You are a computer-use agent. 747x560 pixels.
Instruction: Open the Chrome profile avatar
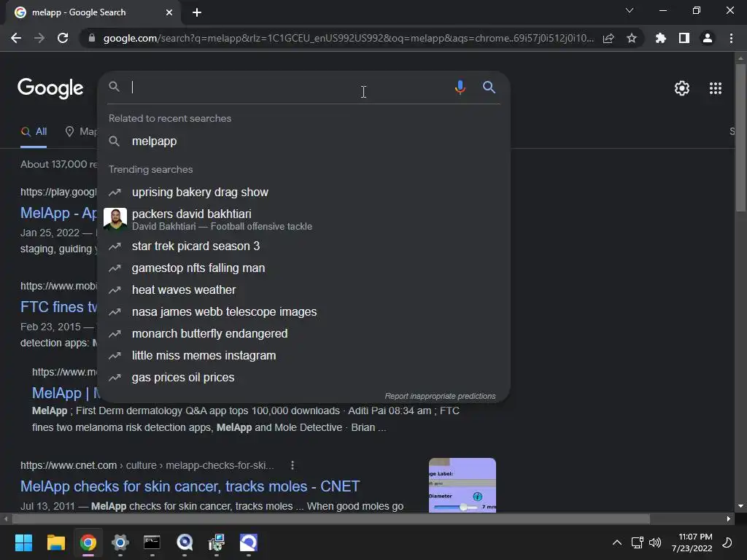(708, 38)
